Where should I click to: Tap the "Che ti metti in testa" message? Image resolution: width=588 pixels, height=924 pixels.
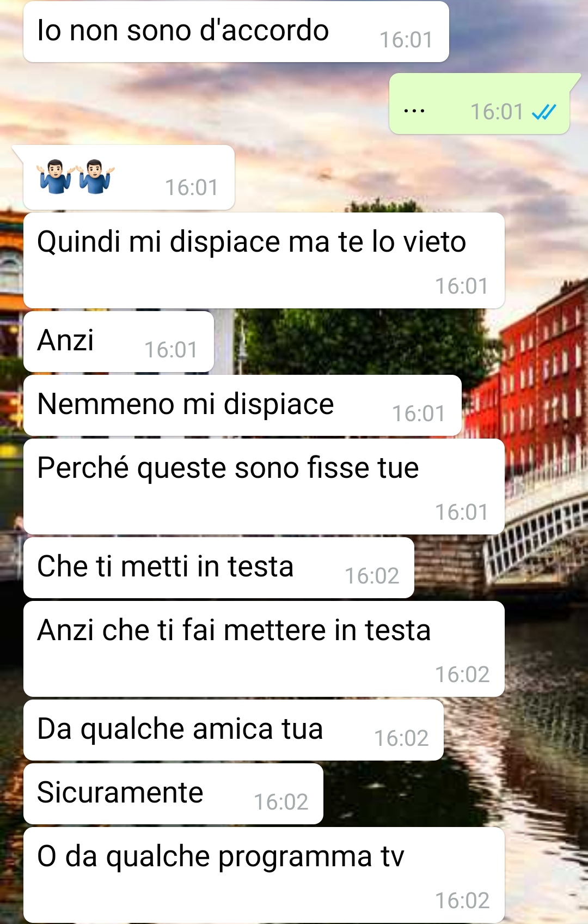[219, 568]
